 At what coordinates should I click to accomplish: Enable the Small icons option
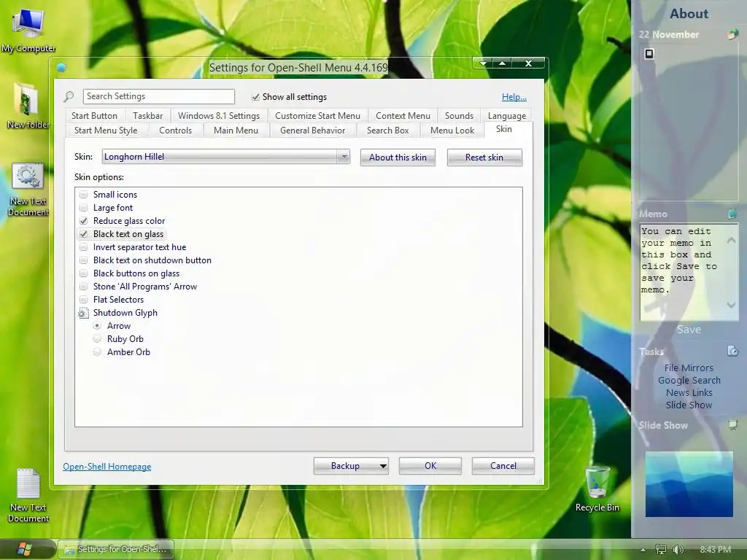point(84,195)
